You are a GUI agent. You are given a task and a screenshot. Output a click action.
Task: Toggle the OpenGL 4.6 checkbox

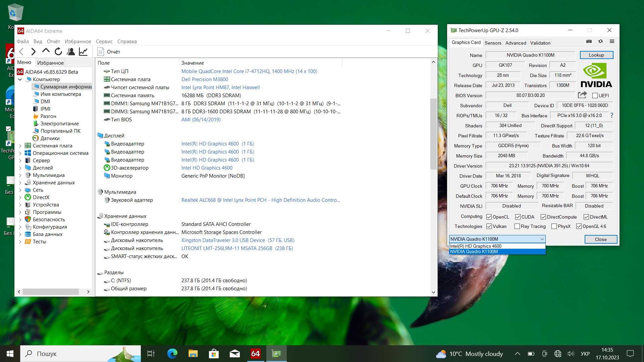click(x=579, y=226)
